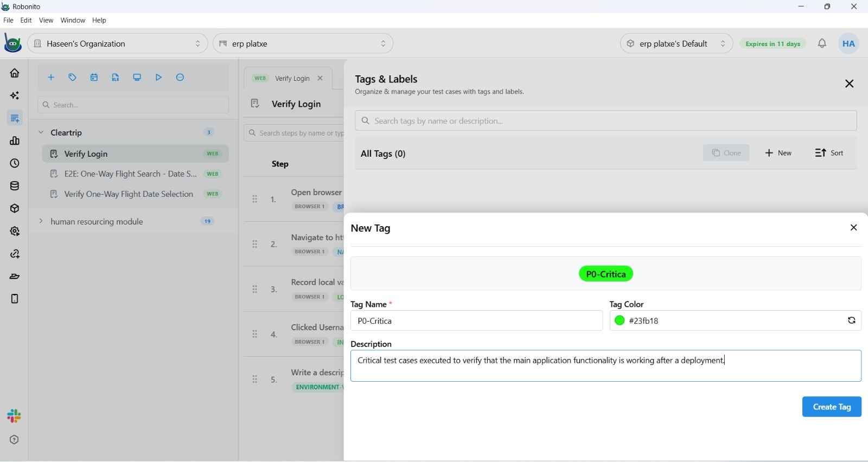Click the Tag Color hex input field
Screen dimensions: 868x462
735,320
